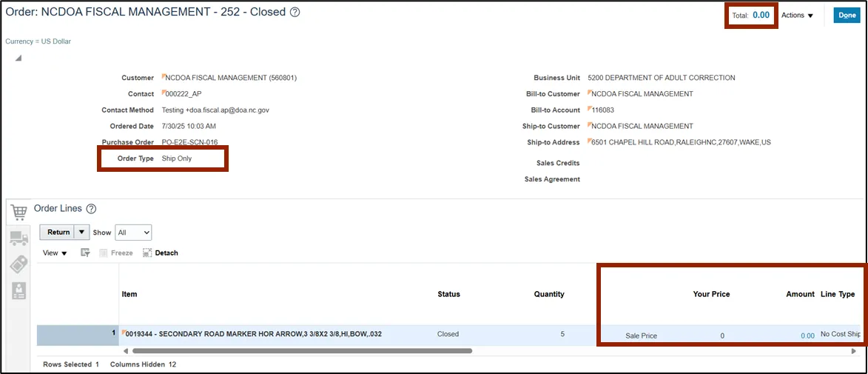
Task: Click the Columns Hidden 12 status text
Action: (143, 364)
